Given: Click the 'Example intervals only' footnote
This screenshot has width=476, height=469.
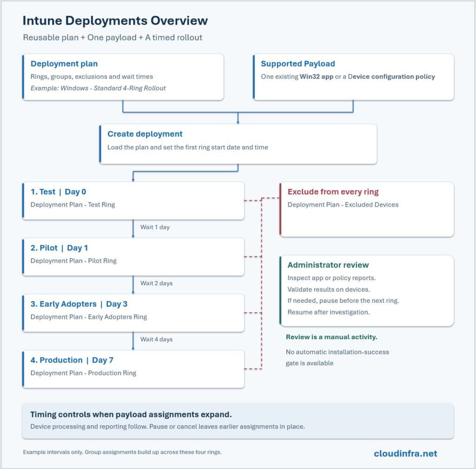Looking at the screenshot, I should coord(53,452).
